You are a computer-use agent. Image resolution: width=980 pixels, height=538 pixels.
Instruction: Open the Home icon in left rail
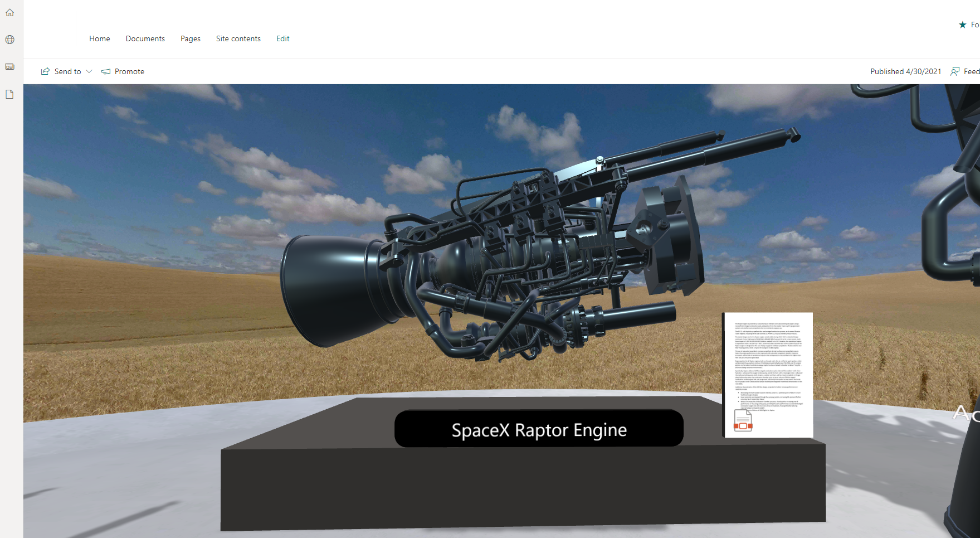pyautogui.click(x=9, y=12)
